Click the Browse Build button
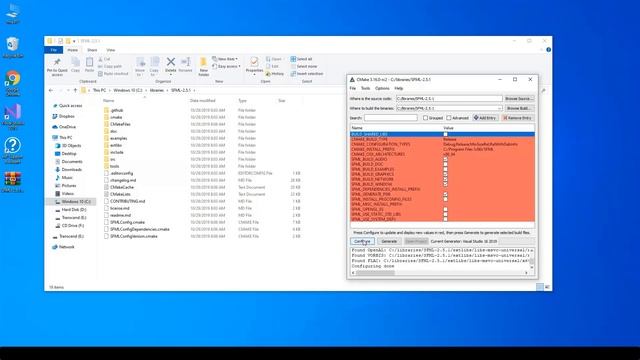This screenshot has height=360, width=640. tap(518, 109)
